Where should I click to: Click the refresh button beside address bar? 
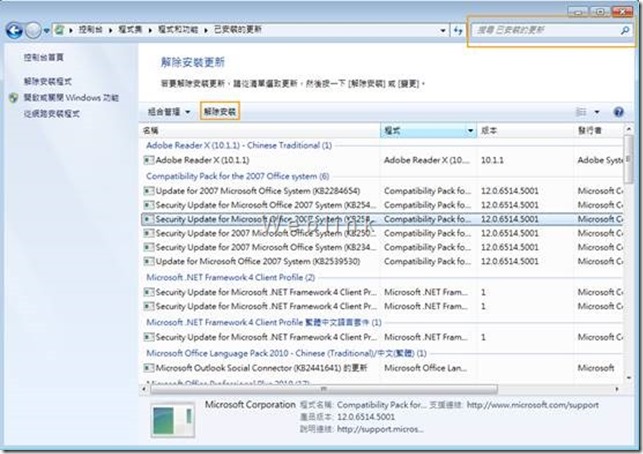coord(458,30)
